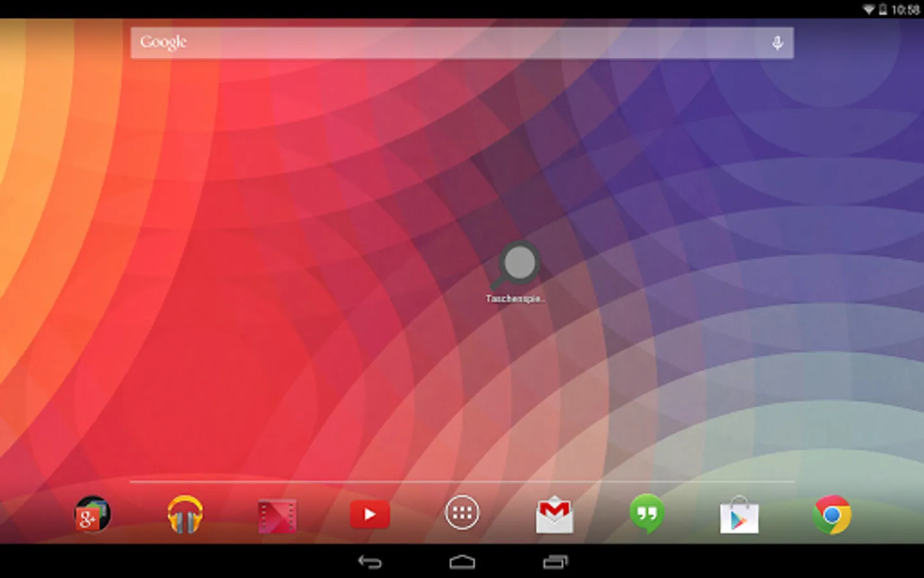Launch the YouTube app
924x578 pixels.
click(370, 514)
